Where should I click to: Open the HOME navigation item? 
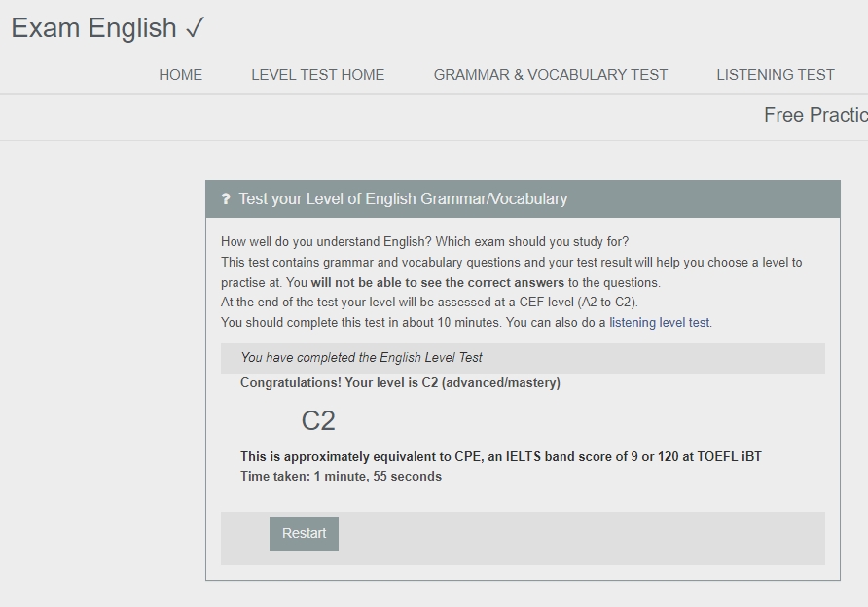(x=180, y=75)
